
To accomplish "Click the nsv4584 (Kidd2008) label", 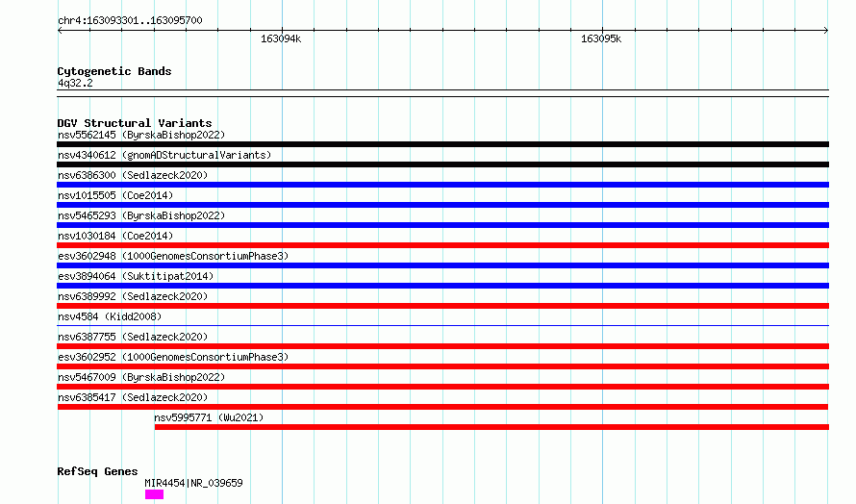I will point(110,316).
